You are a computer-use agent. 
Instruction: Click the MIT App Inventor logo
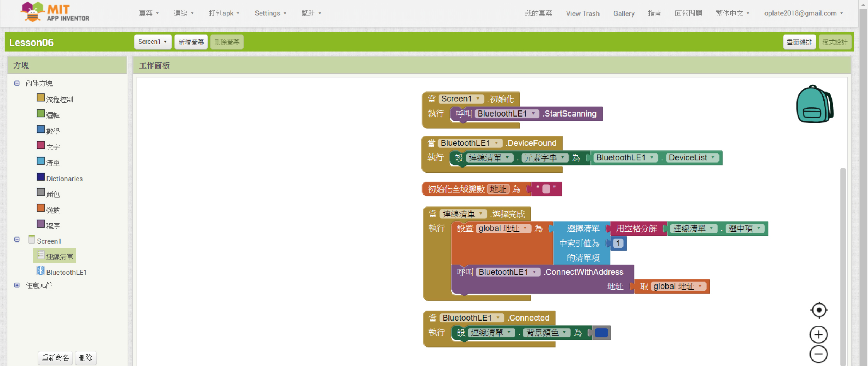click(x=55, y=12)
